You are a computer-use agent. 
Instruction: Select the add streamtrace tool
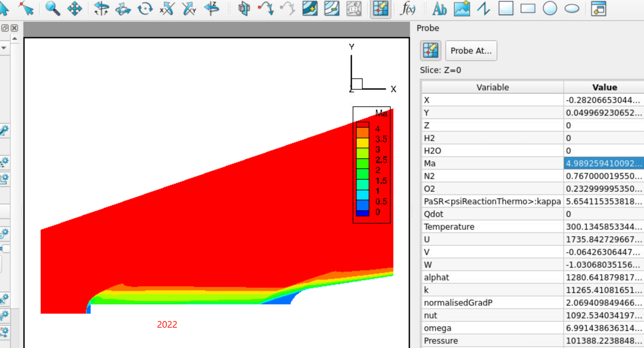[x=266, y=8]
